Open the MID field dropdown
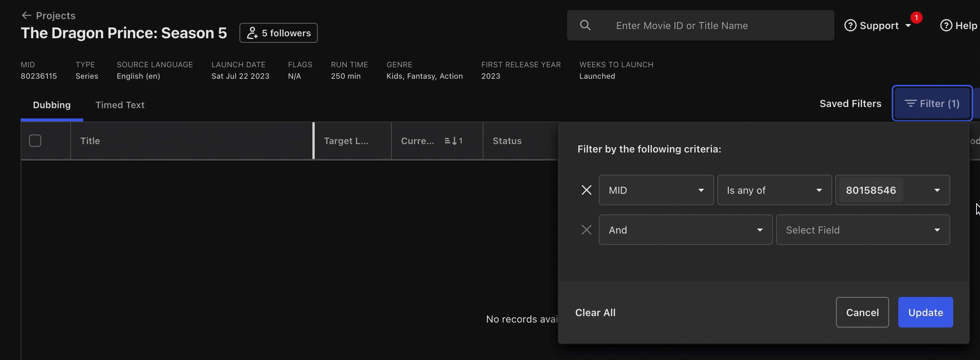 point(656,190)
